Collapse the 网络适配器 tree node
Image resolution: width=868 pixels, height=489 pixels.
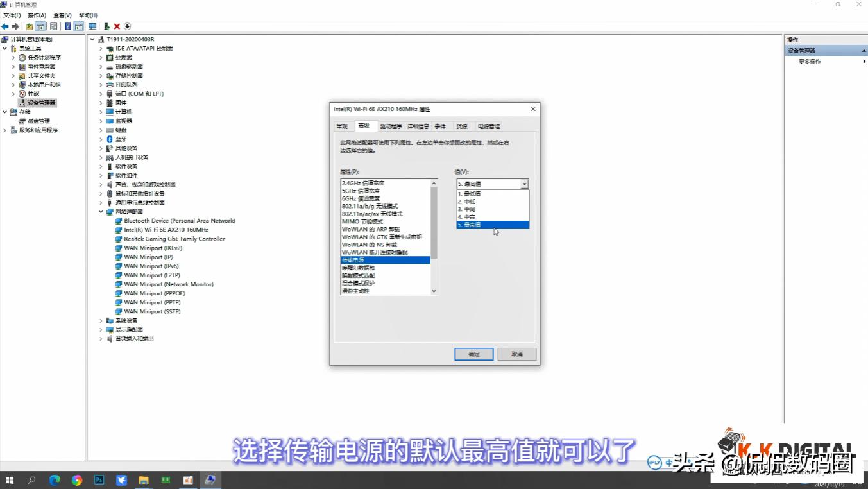[x=101, y=211]
